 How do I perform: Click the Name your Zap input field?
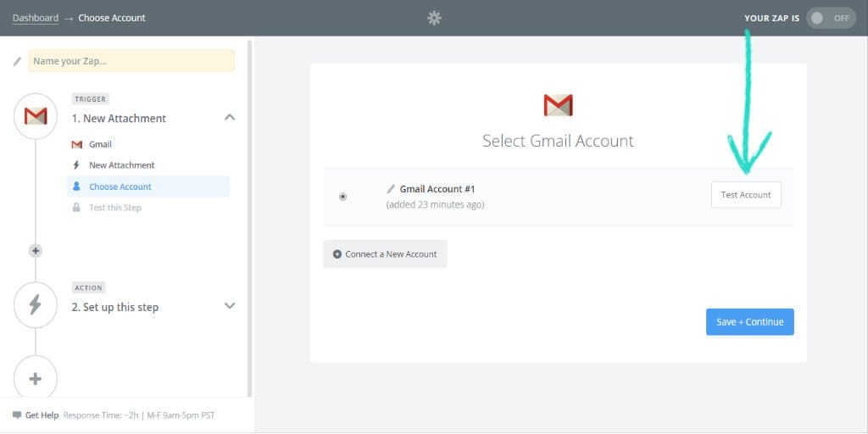[131, 61]
